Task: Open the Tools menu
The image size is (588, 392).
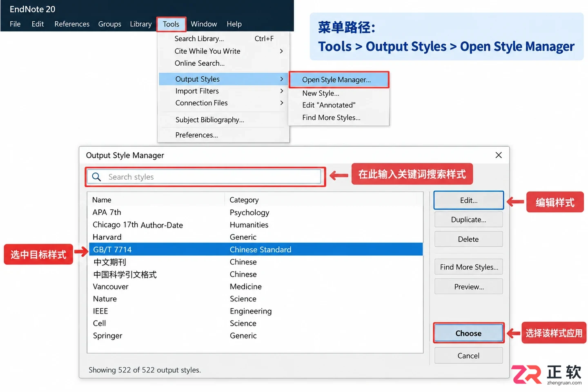Action: click(171, 24)
